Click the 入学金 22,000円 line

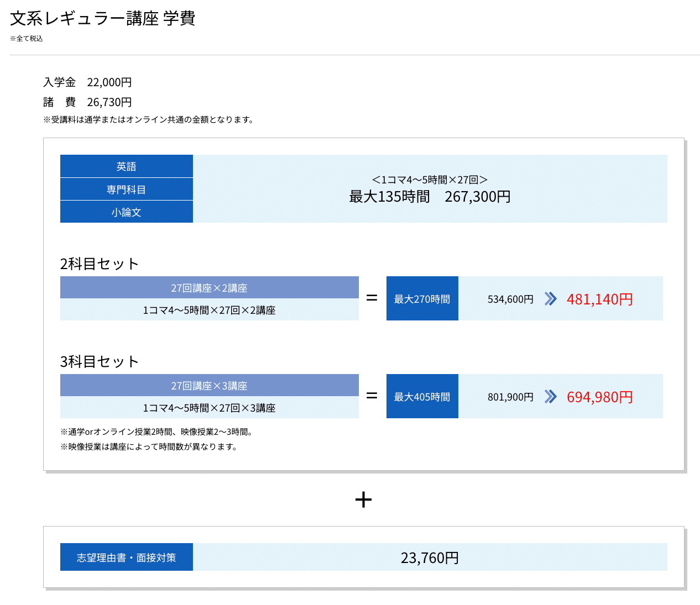coord(87,82)
